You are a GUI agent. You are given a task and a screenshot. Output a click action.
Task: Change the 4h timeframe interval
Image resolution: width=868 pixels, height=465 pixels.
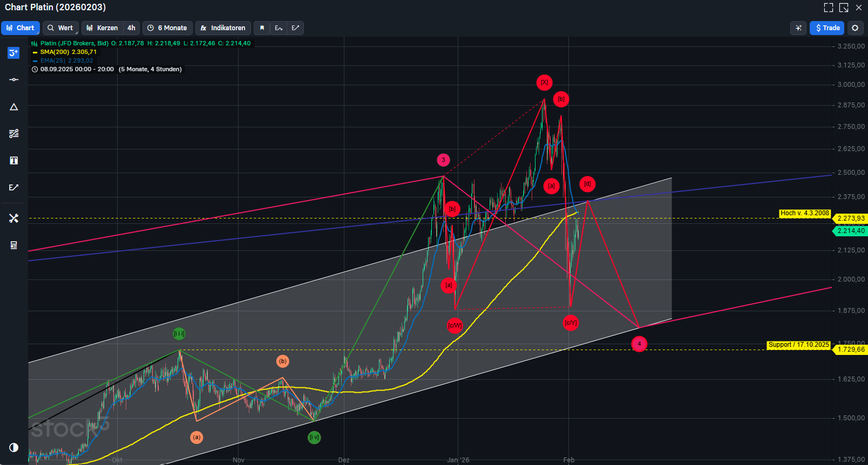[x=131, y=28]
